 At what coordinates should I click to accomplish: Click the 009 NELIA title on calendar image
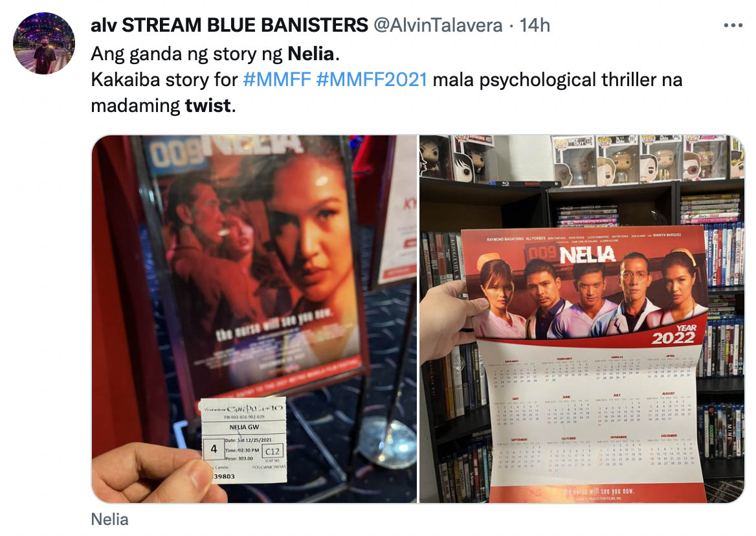tap(572, 254)
